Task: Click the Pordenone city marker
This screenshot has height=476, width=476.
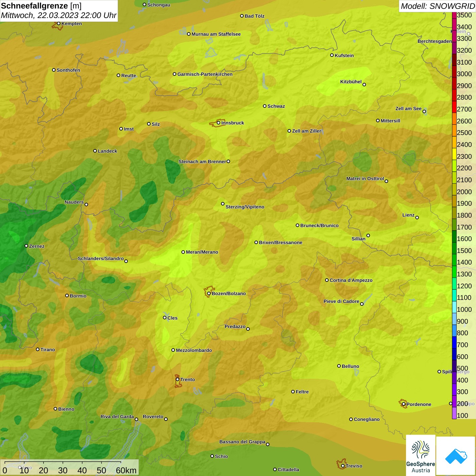Action: coord(404,404)
